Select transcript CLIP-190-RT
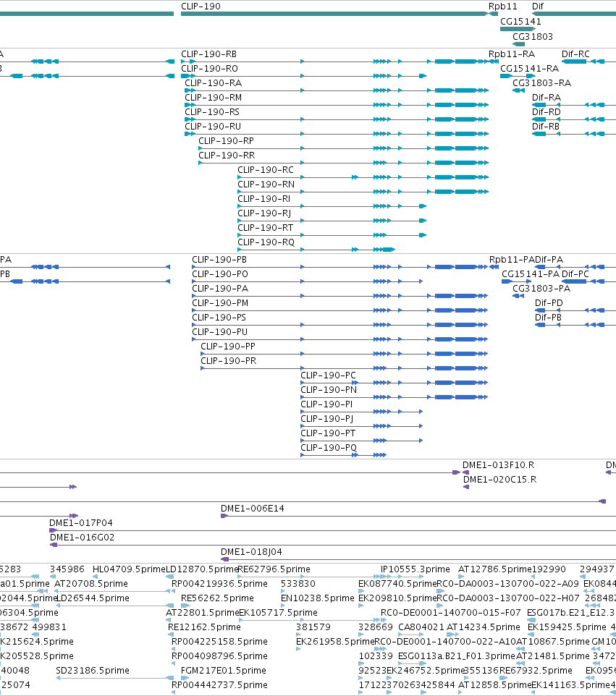 (x=265, y=228)
